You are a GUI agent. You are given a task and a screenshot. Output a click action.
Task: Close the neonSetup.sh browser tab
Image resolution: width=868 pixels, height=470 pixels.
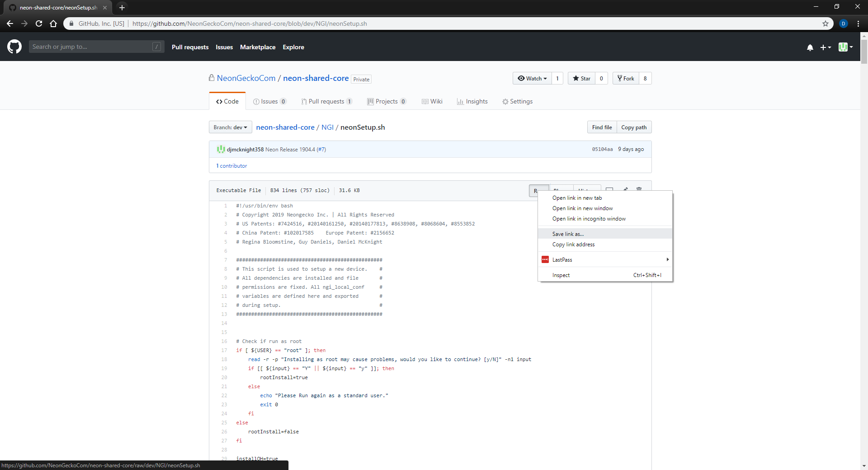pos(105,8)
